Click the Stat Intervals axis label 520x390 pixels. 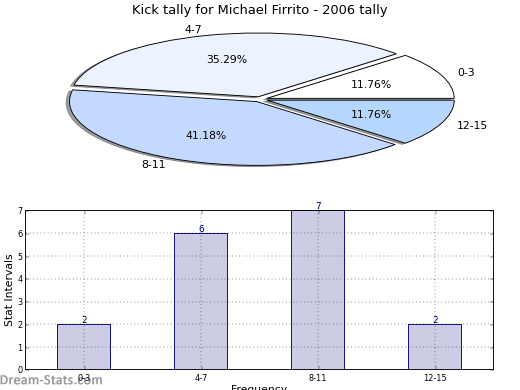(8, 290)
